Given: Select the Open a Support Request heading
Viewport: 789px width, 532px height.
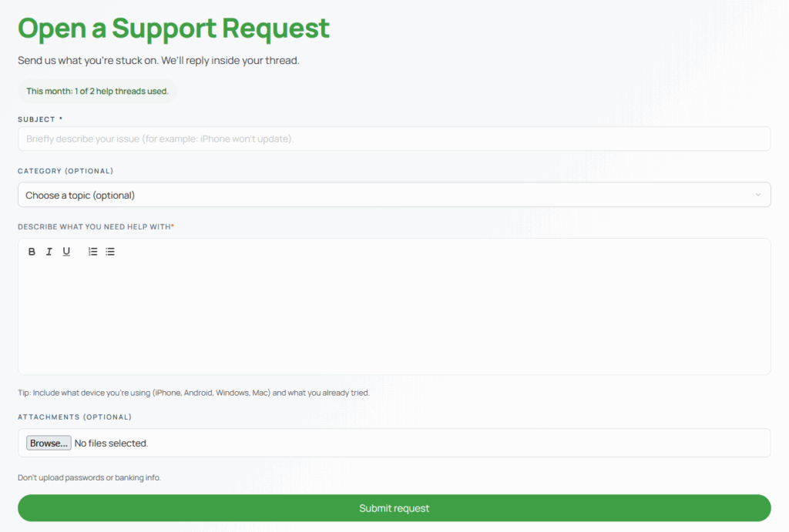Looking at the screenshot, I should pyautogui.click(x=173, y=28).
